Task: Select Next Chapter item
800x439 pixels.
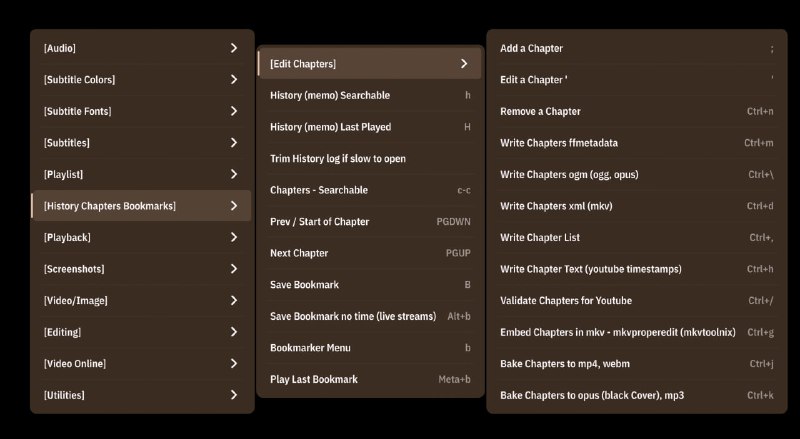Action: click(x=370, y=253)
